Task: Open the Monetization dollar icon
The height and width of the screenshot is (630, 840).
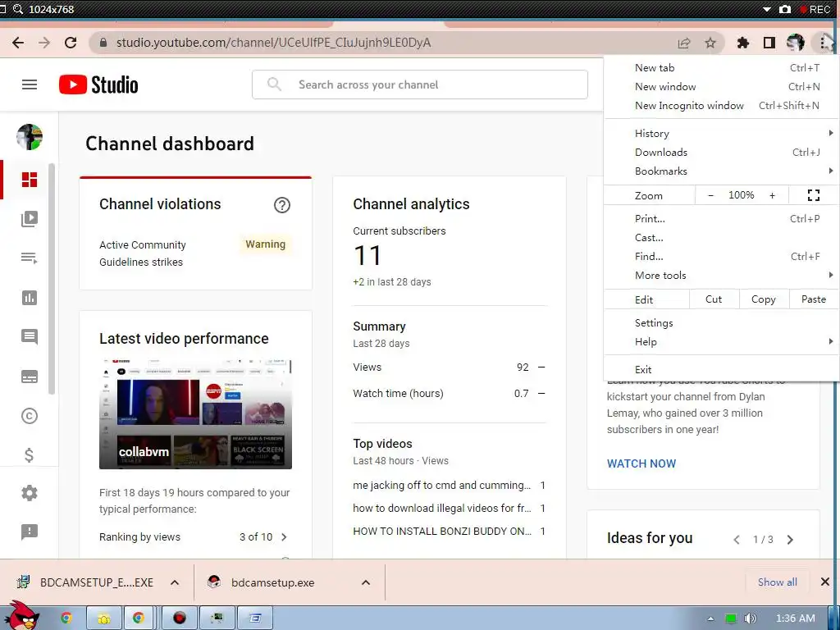Action: [30, 454]
